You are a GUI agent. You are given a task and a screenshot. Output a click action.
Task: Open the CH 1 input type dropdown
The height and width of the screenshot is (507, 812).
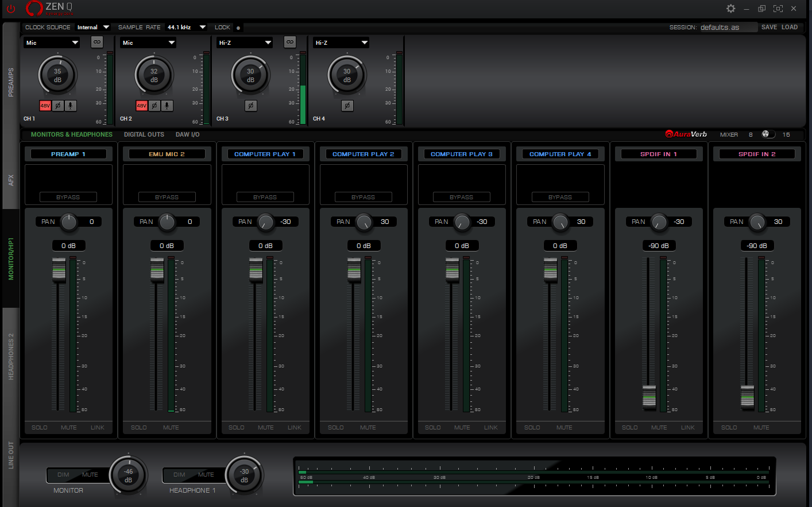52,42
